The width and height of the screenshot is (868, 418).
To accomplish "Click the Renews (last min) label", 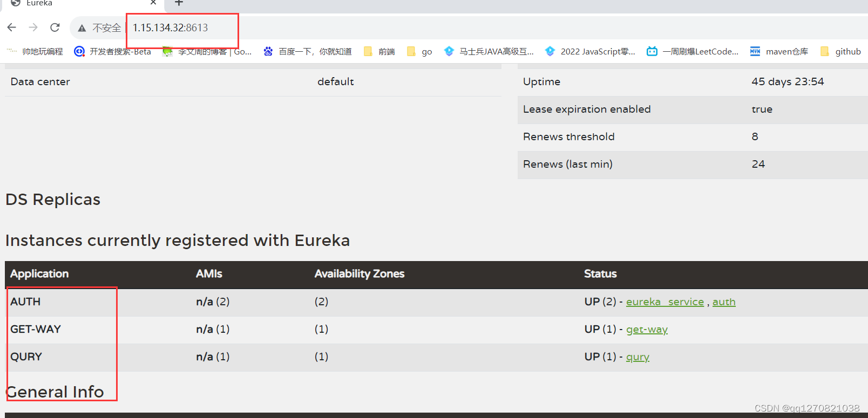I will (x=567, y=165).
